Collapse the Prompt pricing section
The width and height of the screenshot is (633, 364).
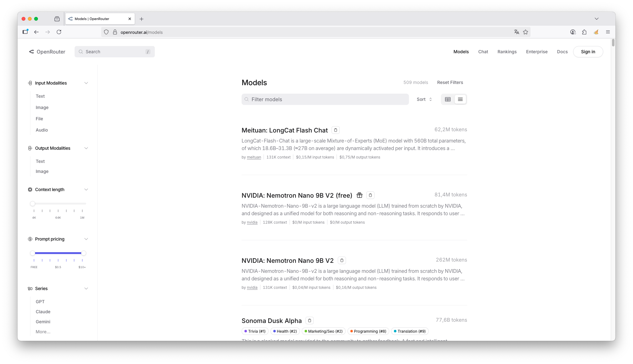coord(86,239)
